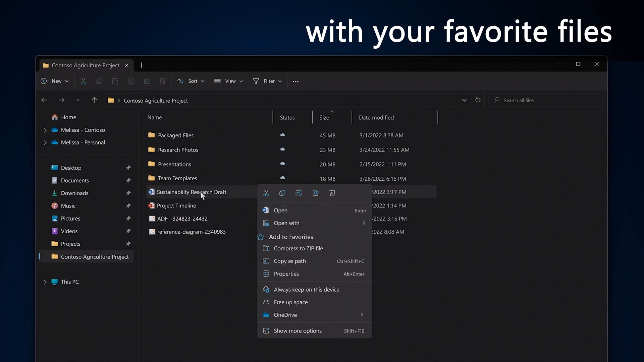Click the Rename icon in the context menu
The image size is (644, 362).
click(299, 193)
